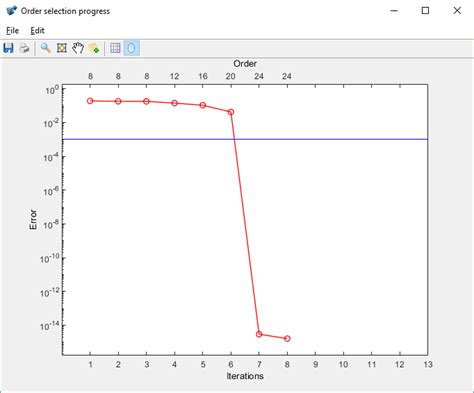Select the Data Cursor note tool

tap(94, 48)
